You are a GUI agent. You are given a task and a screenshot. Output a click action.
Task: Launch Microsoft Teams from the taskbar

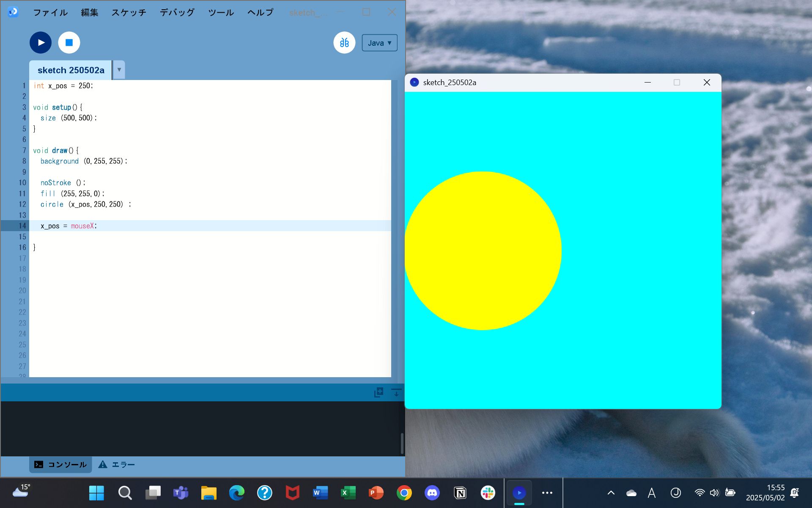pos(181,493)
